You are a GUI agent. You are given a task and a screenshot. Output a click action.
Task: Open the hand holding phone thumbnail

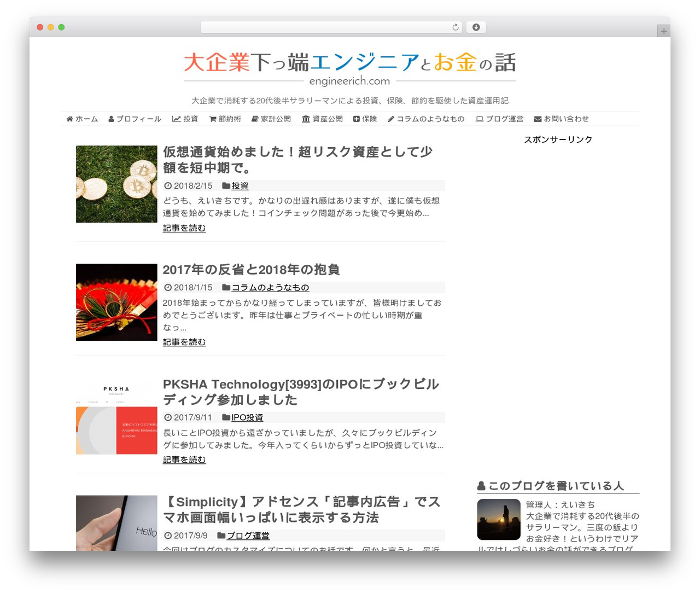click(x=116, y=523)
